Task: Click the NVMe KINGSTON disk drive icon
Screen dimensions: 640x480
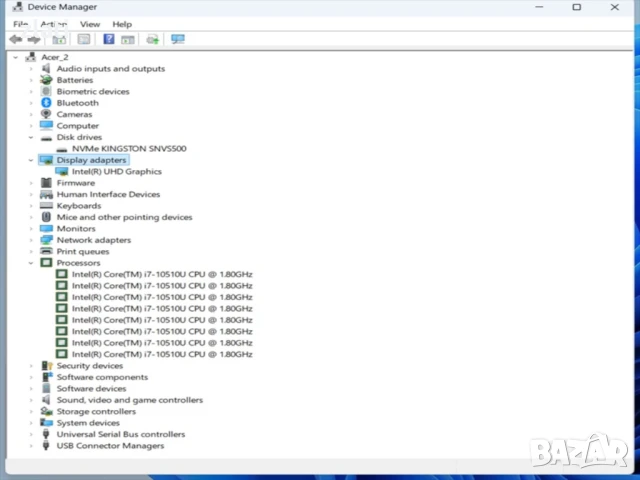Action: point(62,149)
